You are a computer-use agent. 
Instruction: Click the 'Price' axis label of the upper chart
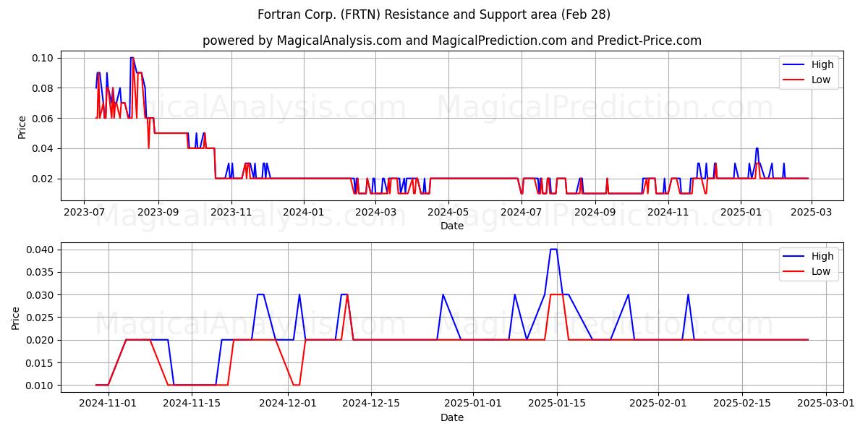pos(22,127)
